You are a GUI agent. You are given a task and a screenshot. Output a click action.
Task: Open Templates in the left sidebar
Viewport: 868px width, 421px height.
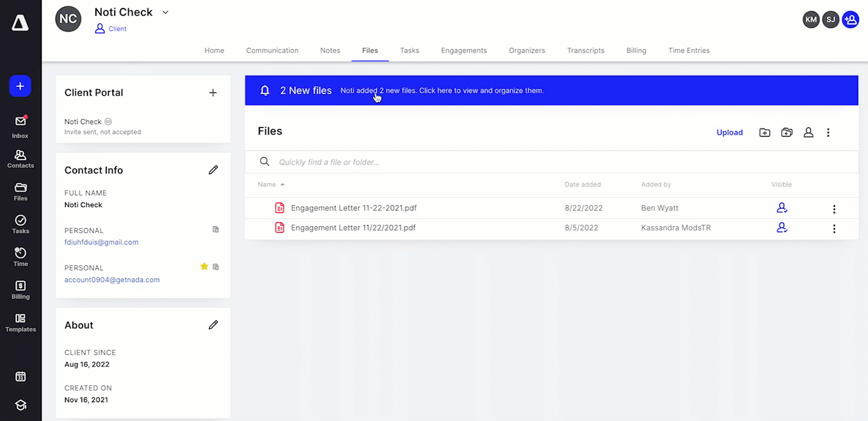click(20, 323)
